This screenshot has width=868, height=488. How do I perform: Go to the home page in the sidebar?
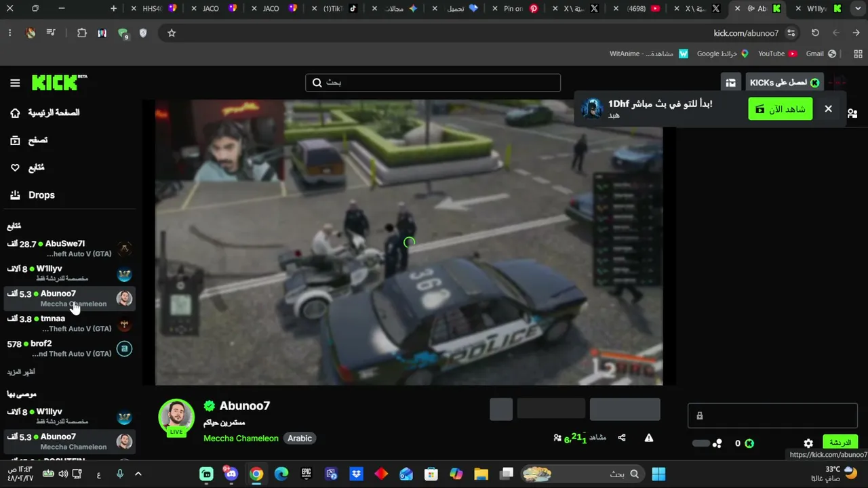44,113
